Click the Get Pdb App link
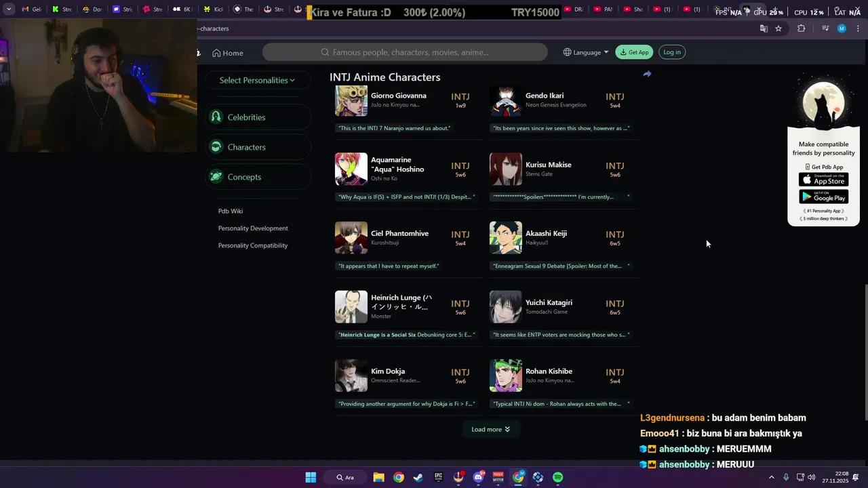 [x=824, y=167]
